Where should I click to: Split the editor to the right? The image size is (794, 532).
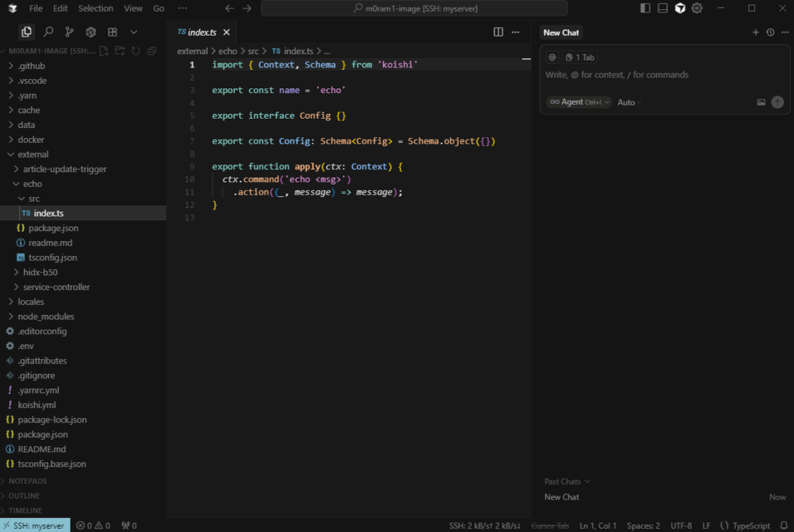tap(499, 32)
